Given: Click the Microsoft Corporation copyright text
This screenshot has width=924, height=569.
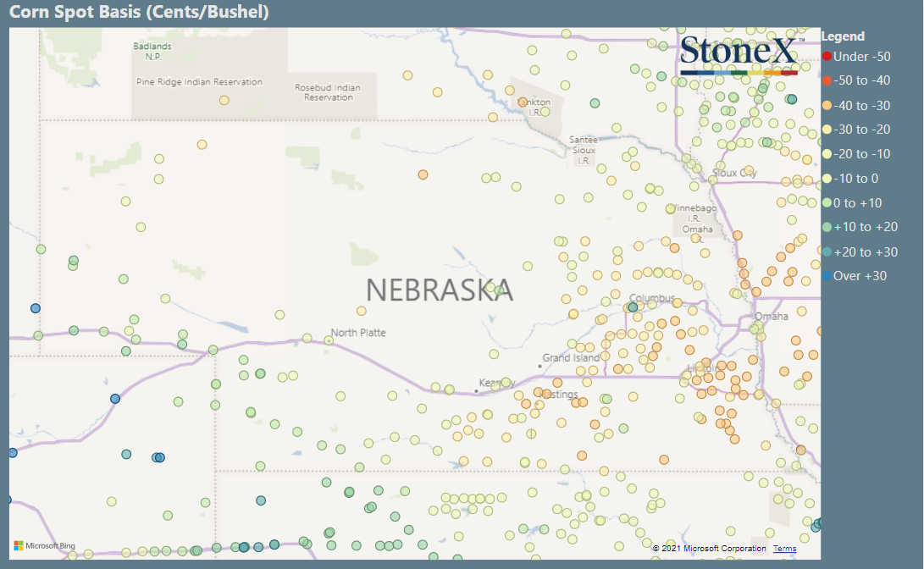Looking at the screenshot, I should click(x=710, y=549).
